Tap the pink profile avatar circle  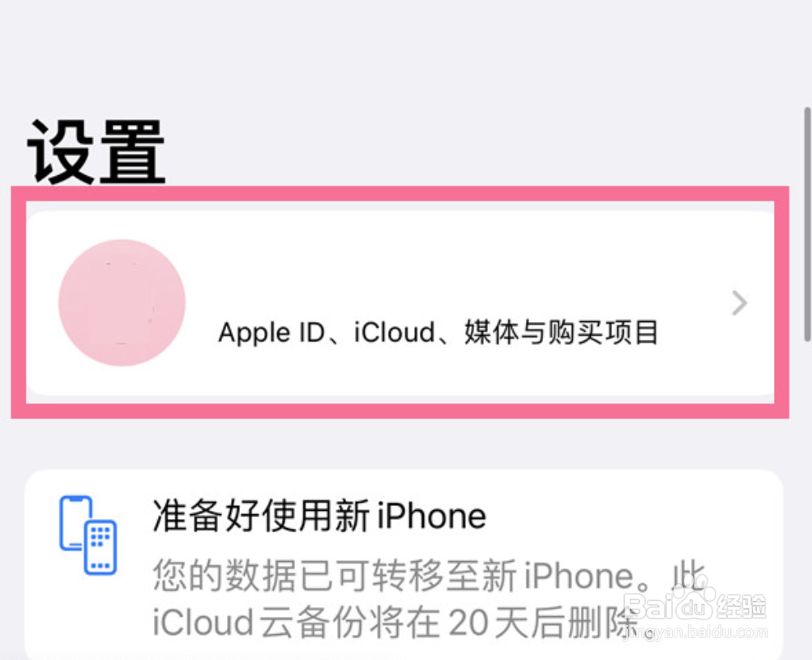(122, 302)
